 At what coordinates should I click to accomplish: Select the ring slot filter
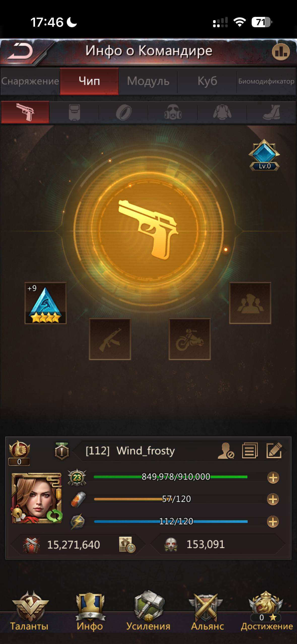tap(124, 112)
